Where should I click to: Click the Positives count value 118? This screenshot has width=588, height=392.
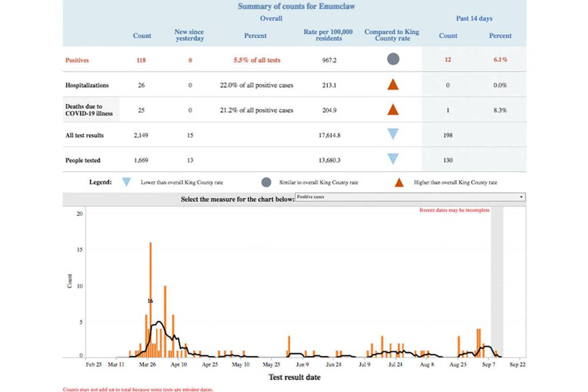[x=142, y=60]
